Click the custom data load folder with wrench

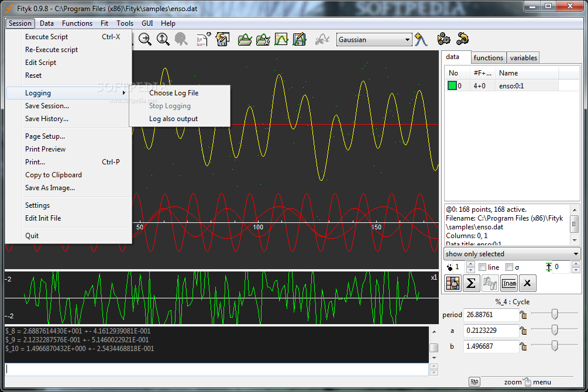(x=263, y=39)
